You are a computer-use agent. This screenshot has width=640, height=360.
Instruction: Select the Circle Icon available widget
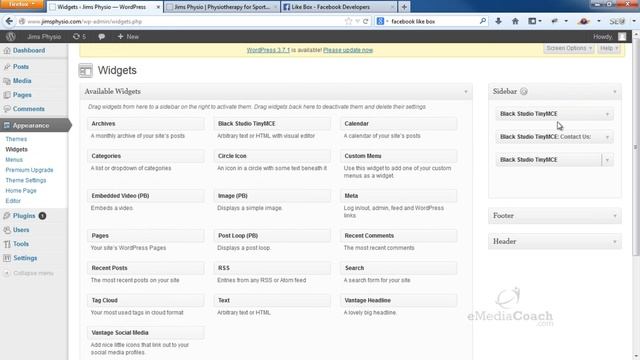pyautogui.click(x=272, y=156)
